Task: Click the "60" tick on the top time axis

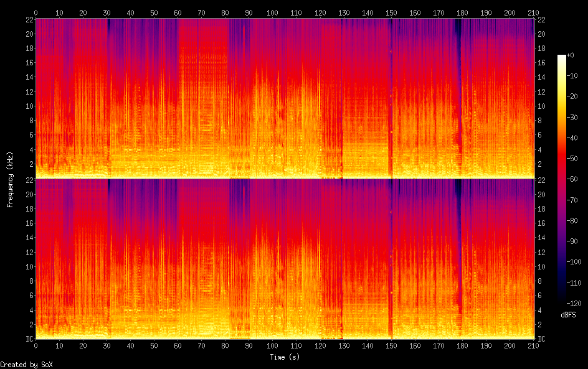Action: click(178, 12)
